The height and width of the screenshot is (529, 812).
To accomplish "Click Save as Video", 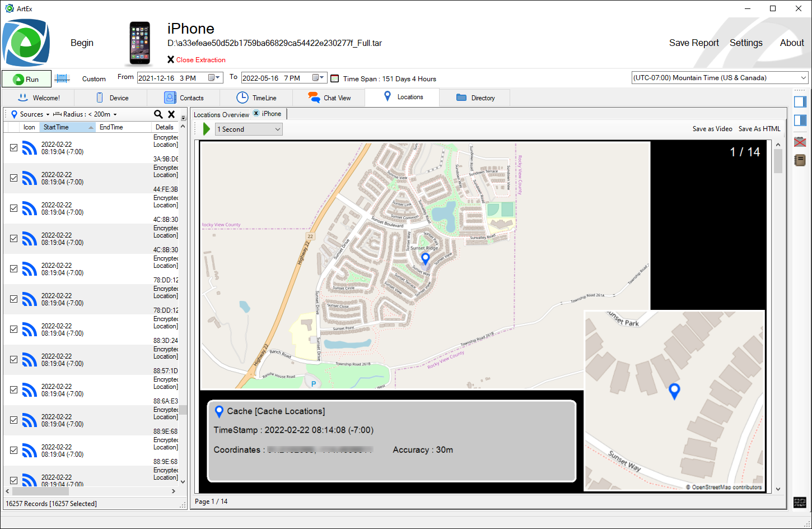I will (x=712, y=129).
